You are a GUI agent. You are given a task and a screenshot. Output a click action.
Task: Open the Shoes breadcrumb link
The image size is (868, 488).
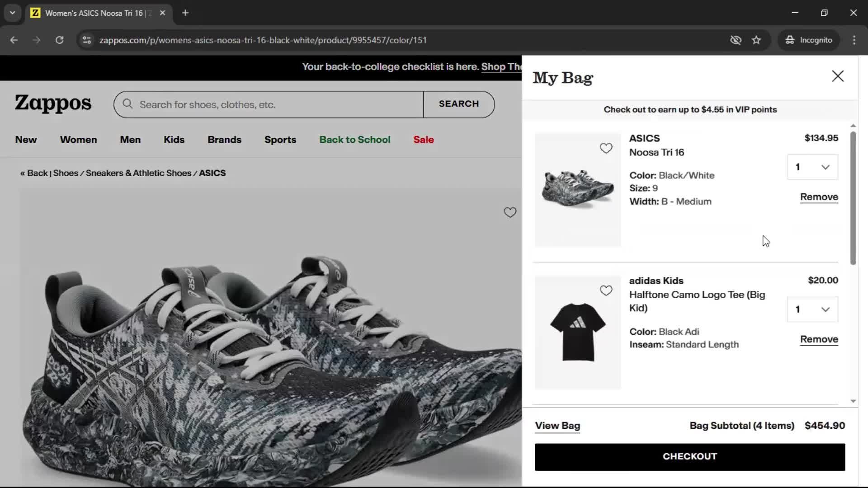66,173
